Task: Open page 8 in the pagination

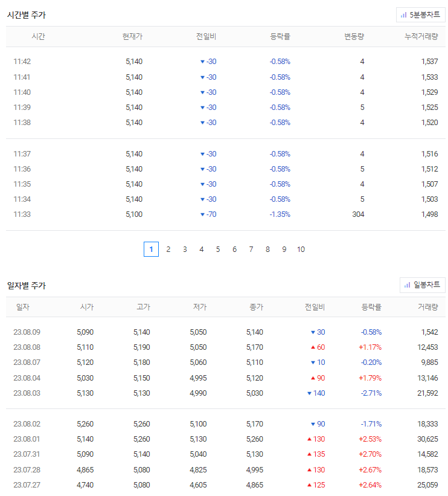Action: pyautogui.click(x=268, y=250)
